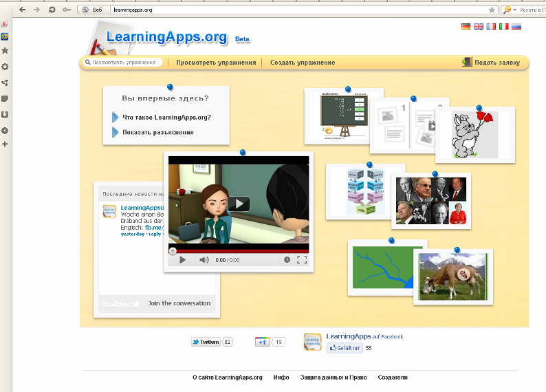The image size is (546, 392).
Task: Open the Просмотреть упражнения menu
Action: (x=216, y=63)
